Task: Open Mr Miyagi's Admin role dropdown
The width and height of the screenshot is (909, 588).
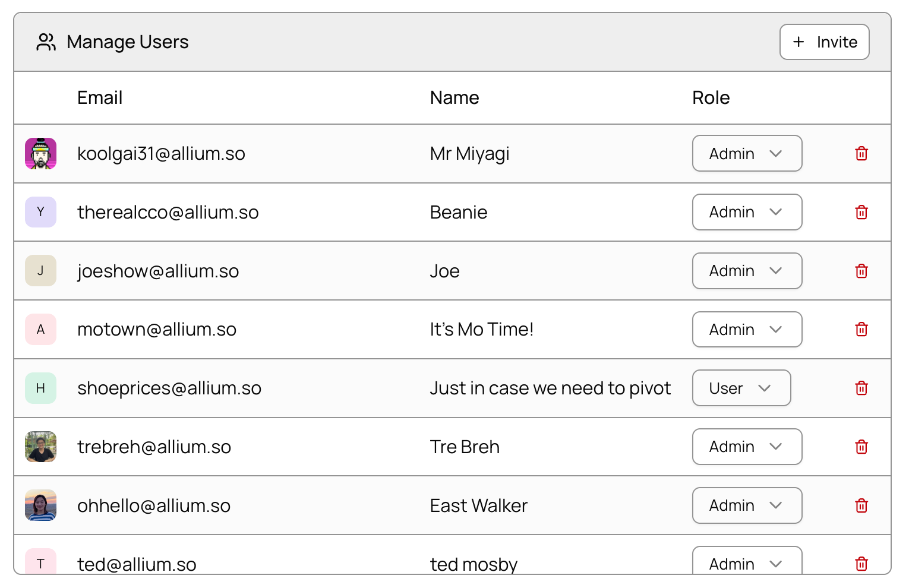Action: tap(747, 154)
